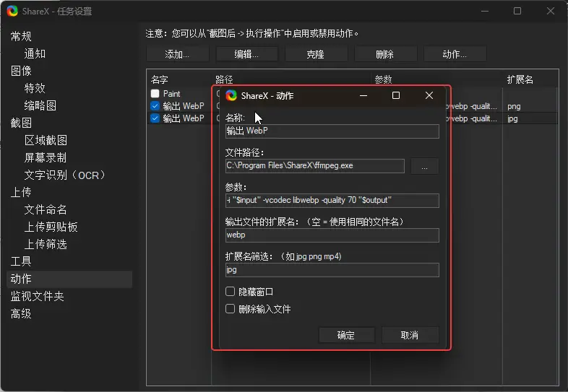Click the 添加... button
Screen dimensions: 568x392
click(178, 54)
